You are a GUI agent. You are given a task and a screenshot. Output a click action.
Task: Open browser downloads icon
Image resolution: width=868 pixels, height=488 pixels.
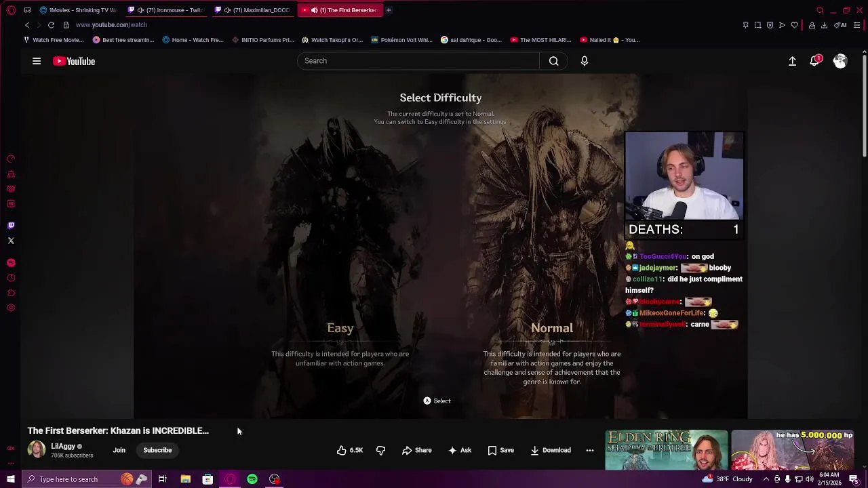point(824,25)
